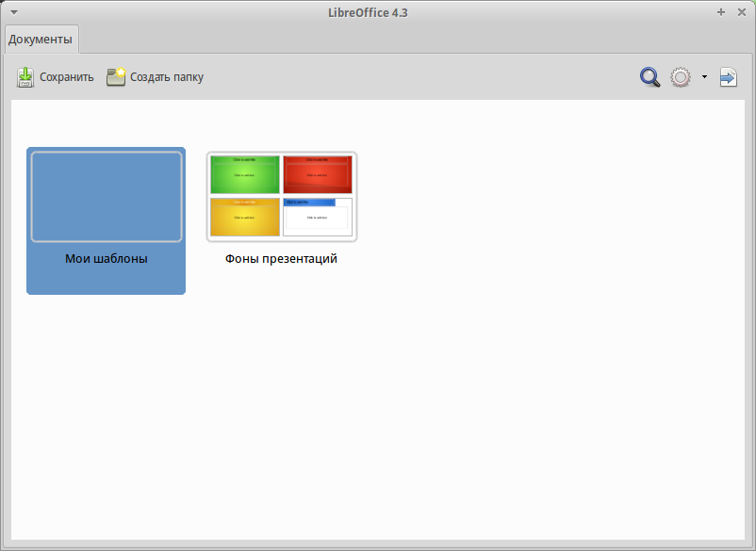The image size is (756, 551).
Task: Click the import template arrow icon
Action: tap(728, 77)
